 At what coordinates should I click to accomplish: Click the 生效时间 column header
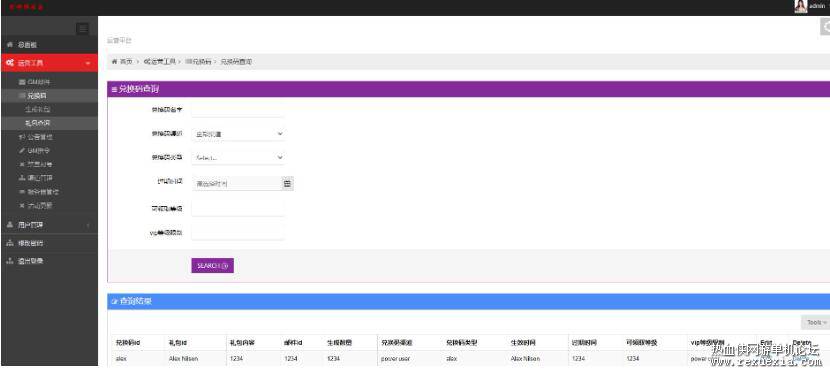(x=523, y=343)
